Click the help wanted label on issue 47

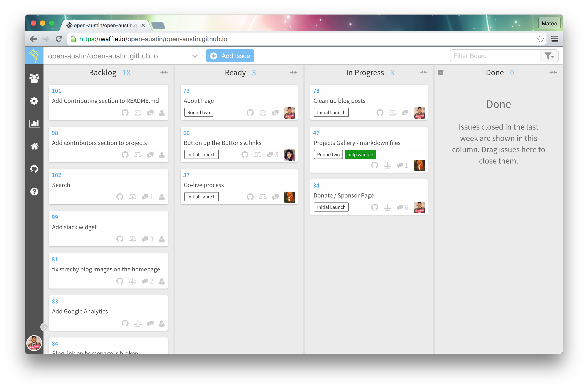[x=360, y=154]
